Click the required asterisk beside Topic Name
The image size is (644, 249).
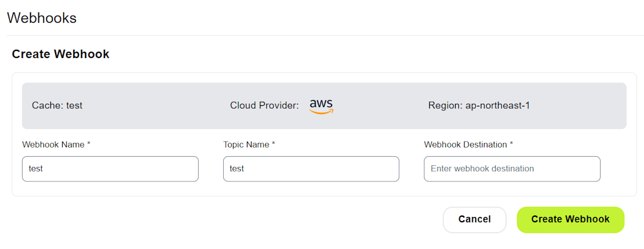coord(273,144)
